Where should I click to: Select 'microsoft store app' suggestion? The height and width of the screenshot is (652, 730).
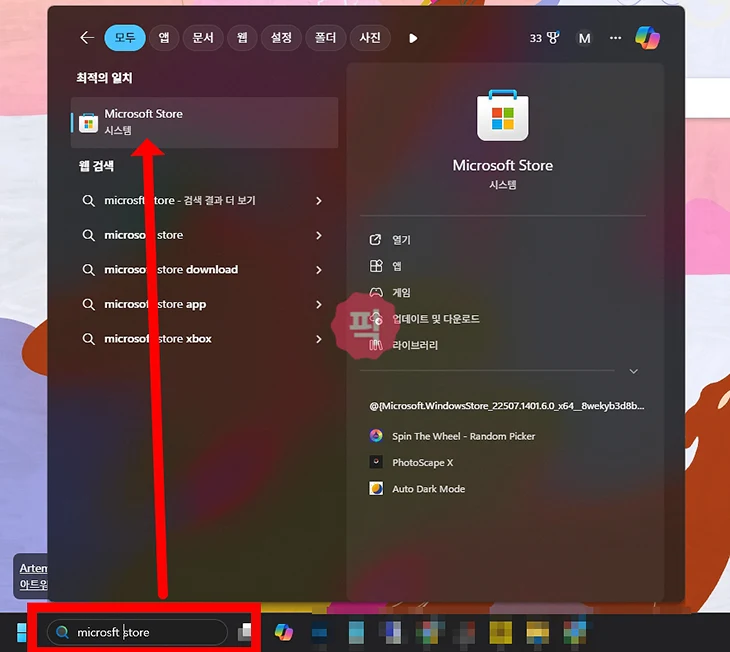204,304
